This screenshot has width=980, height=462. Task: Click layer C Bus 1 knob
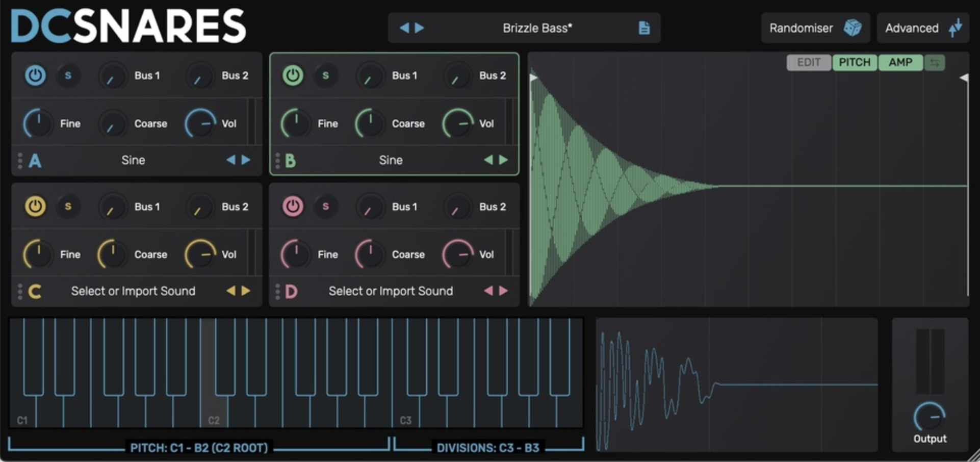(112, 207)
